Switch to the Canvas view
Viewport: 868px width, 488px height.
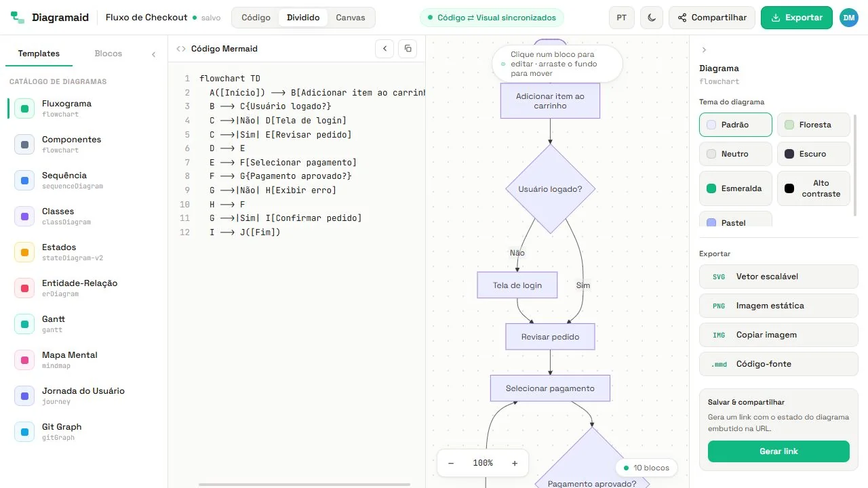click(x=351, y=18)
